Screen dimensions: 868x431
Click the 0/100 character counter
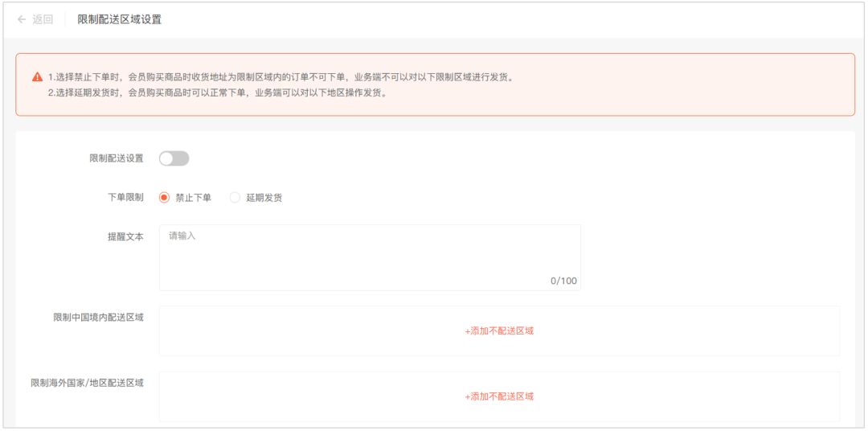(563, 281)
